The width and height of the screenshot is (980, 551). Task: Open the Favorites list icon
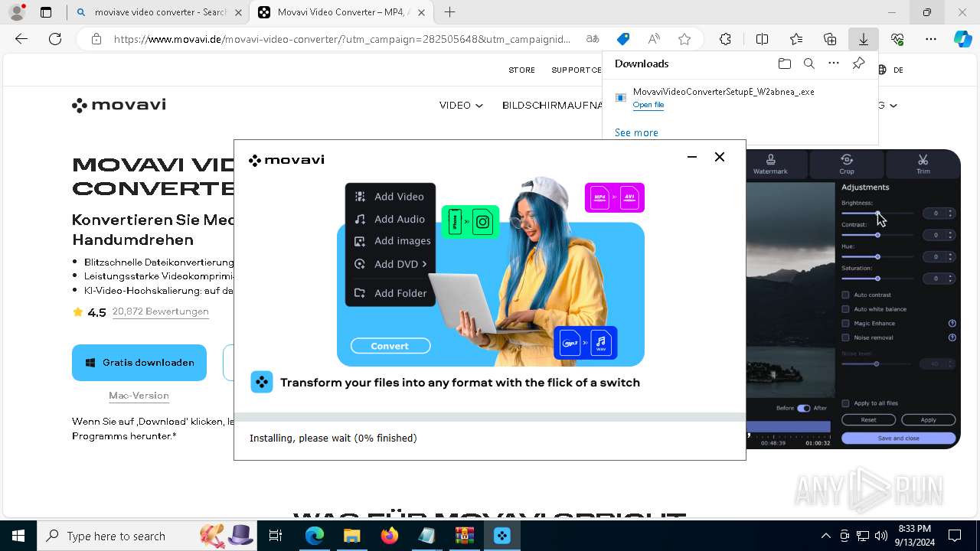pos(796,39)
